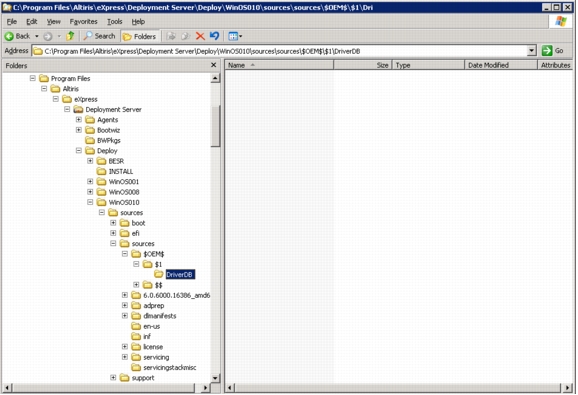The width and height of the screenshot is (578, 395).
Task: Go up one folder level icon
Action: (x=70, y=36)
